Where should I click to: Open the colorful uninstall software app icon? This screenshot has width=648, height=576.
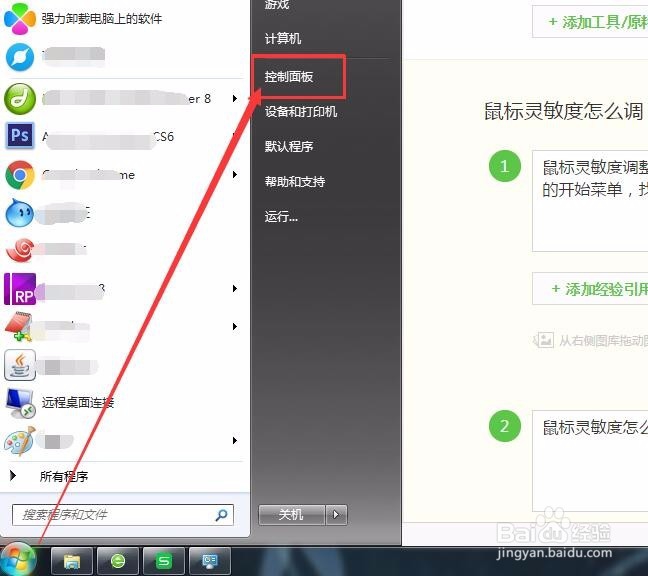click(x=19, y=19)
